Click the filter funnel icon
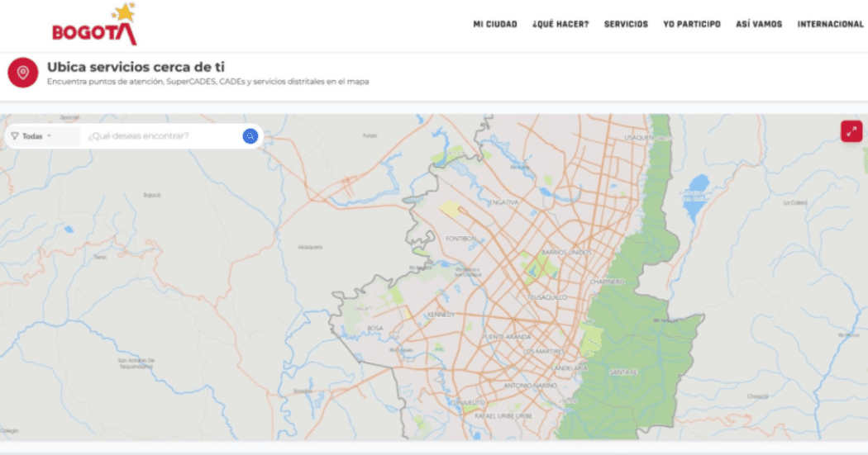Viewport: 868px width, 455px height. pos(15,136)
